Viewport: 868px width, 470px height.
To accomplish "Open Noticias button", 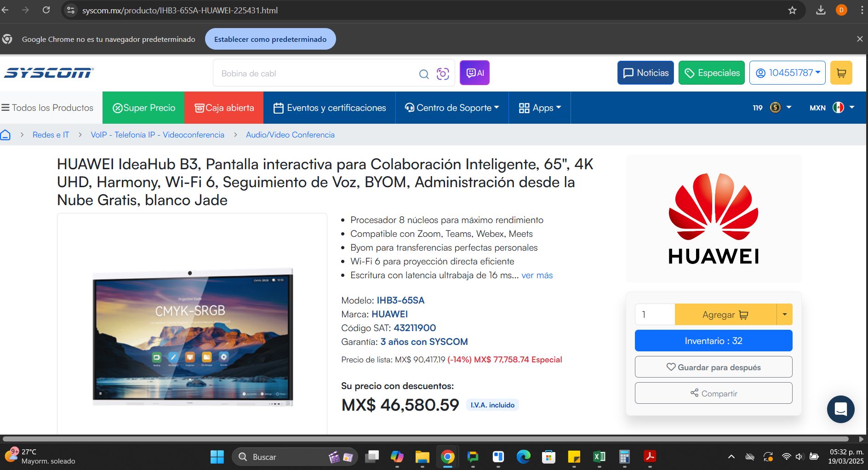I will [645, 73].
